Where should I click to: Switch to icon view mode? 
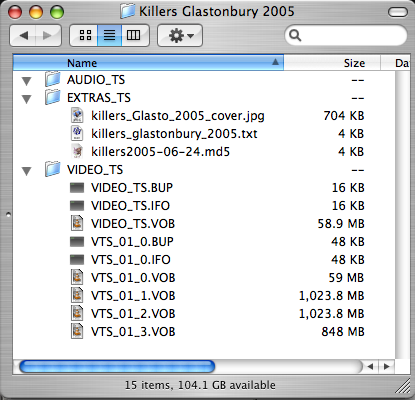[84, 35]
